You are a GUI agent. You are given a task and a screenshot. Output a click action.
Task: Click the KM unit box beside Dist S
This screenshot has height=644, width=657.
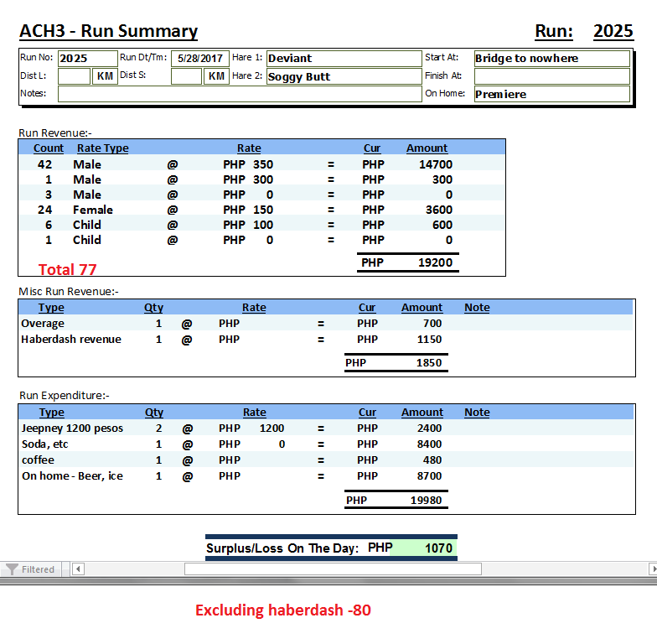tap(216, 76)
